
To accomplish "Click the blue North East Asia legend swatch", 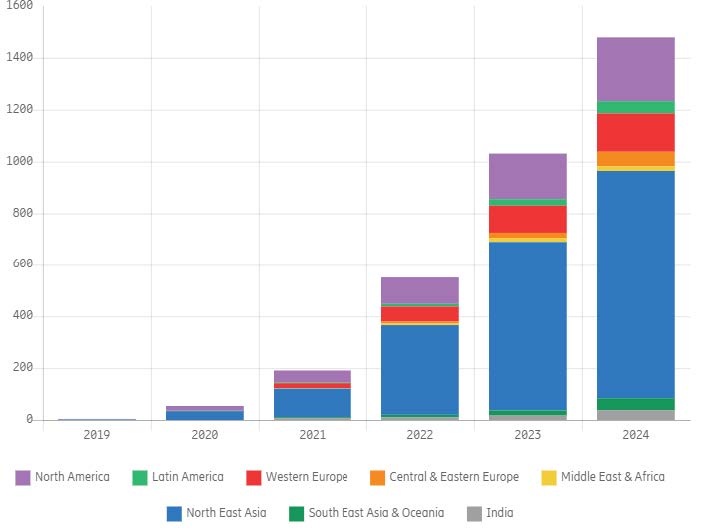I will [174, 513].
